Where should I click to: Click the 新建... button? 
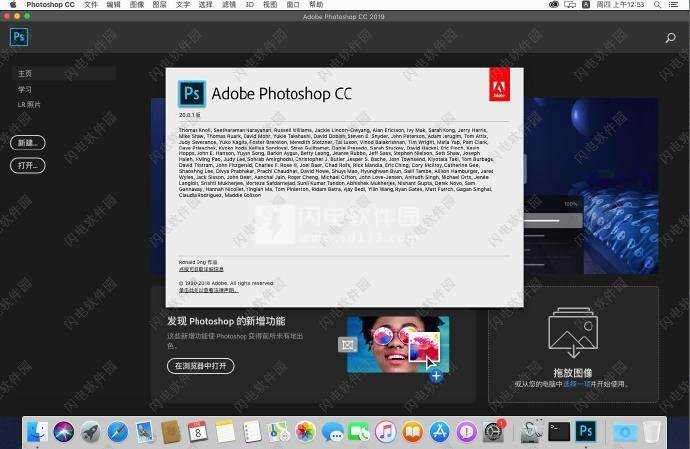click(x=28, y=143)
